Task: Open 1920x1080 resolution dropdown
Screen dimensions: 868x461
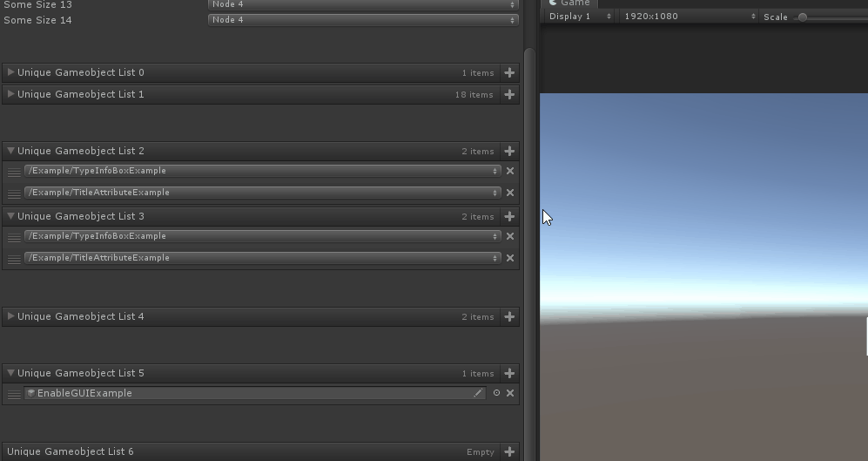Action: [x=689, y=17]
